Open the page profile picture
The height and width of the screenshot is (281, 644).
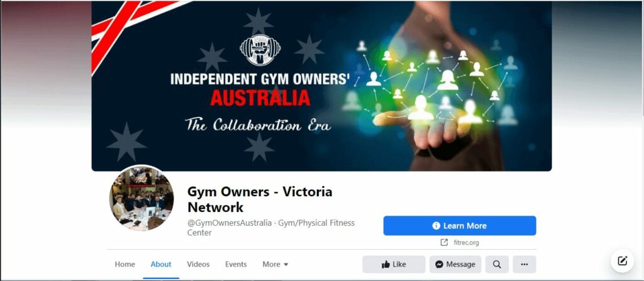(x=142, y=198)
